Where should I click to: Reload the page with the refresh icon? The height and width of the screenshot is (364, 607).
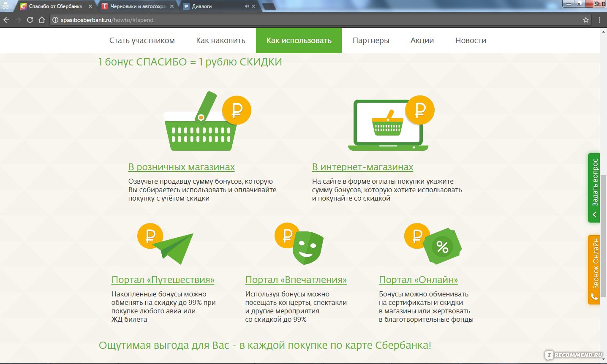click(30, 20)
